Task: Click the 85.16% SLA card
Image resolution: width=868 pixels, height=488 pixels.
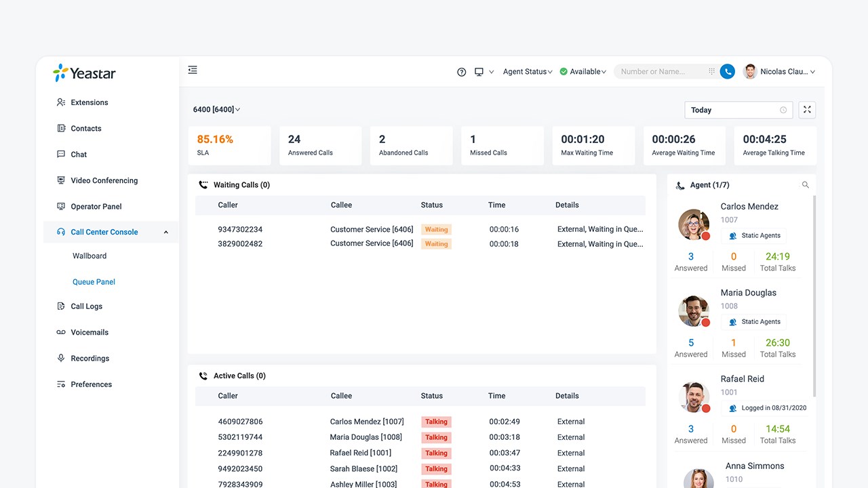Action: [229, 145]
